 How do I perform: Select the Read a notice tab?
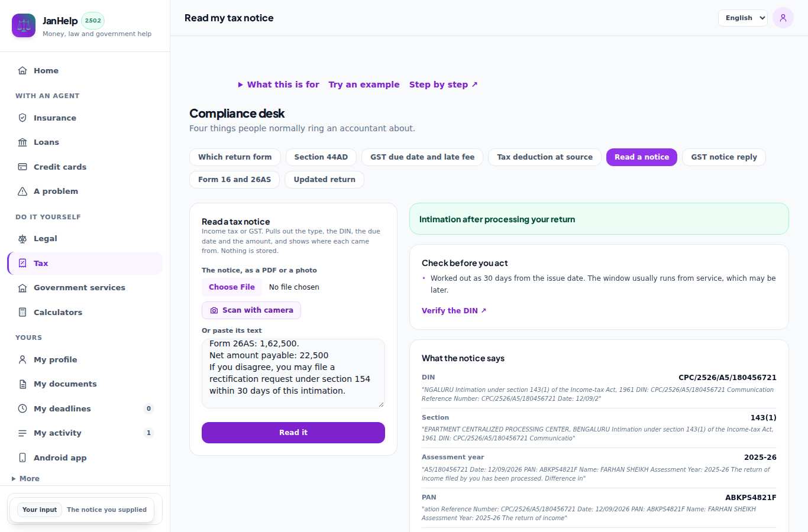[642, 157]
